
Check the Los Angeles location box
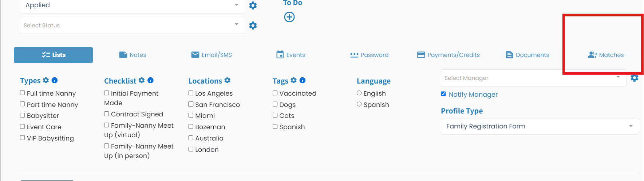(191, 93)
